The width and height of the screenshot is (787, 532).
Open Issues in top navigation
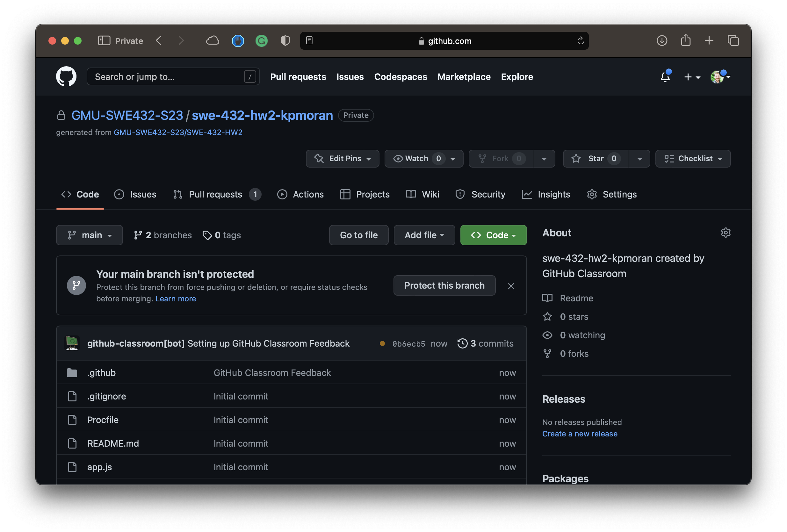pyautogui.click(x=350, y=76)
